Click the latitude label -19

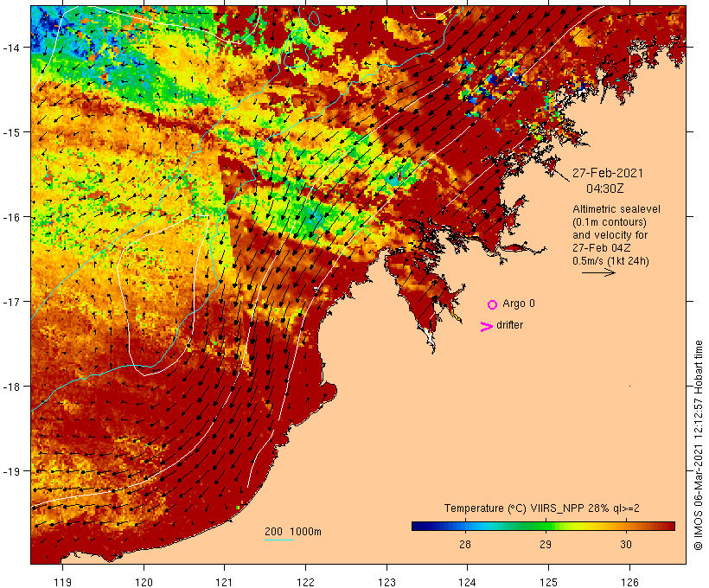(x=10, y=471)
